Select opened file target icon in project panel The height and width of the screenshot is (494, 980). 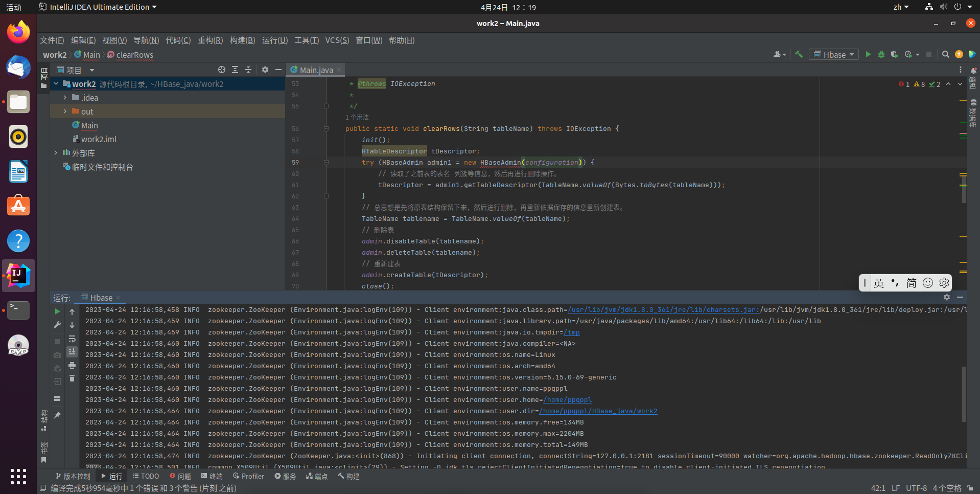point(222,70)
